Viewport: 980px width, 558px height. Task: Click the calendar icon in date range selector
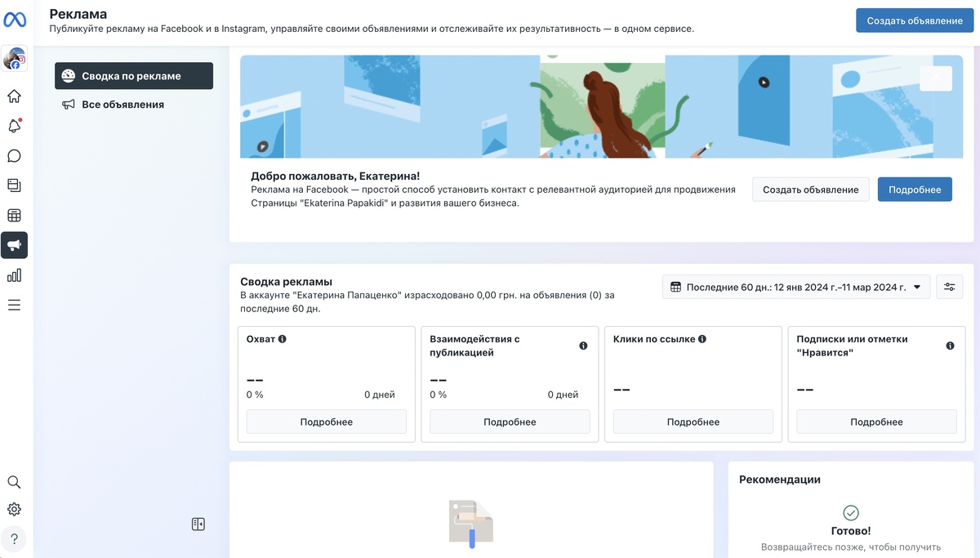[x=675, y=287]
